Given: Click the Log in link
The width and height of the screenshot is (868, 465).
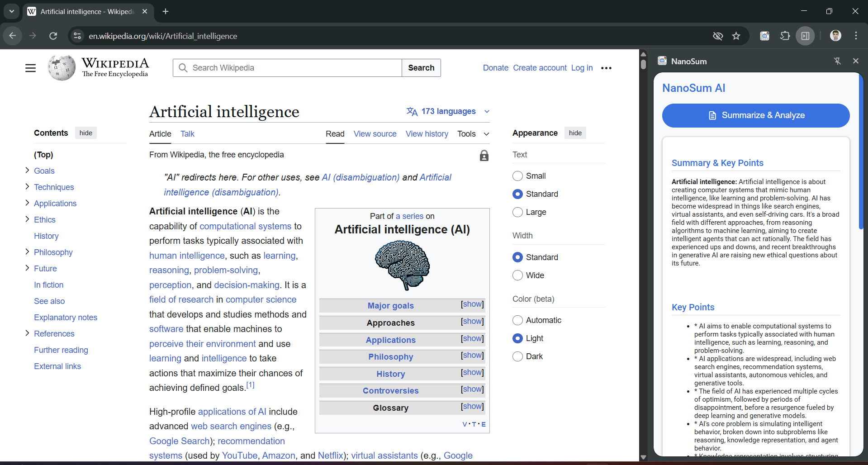Looking at the screenshot, I should (582, 68).
